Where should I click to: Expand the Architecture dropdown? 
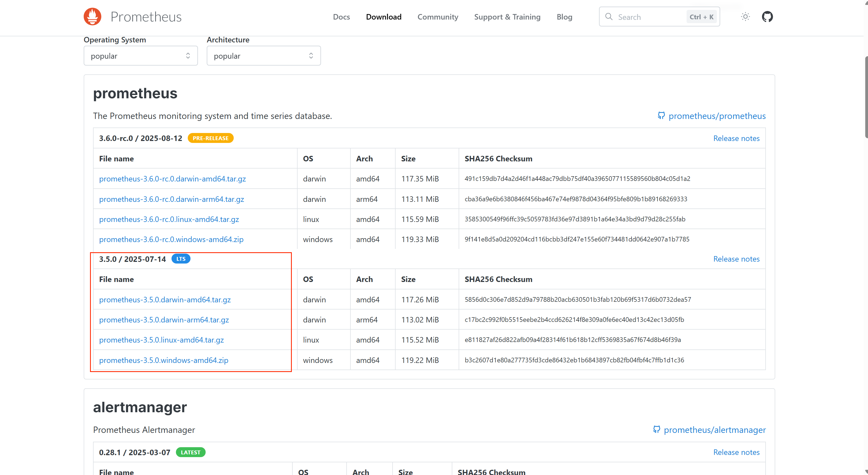pos(263,56)
